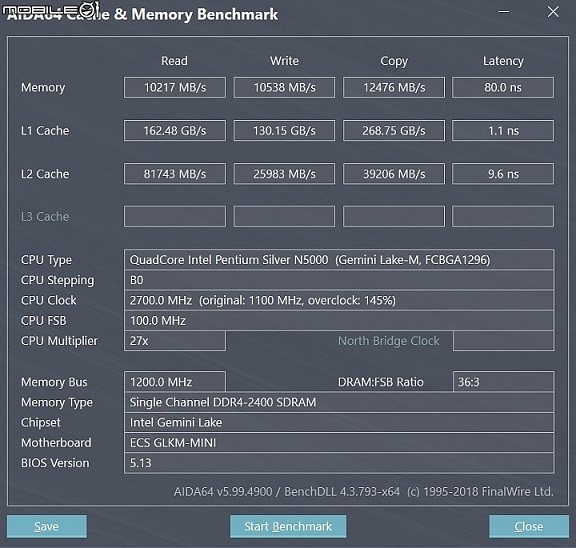Click L1 Cache Copy 268.75 GB/s field
Screen dimensions: 576x548
point(394,130)
